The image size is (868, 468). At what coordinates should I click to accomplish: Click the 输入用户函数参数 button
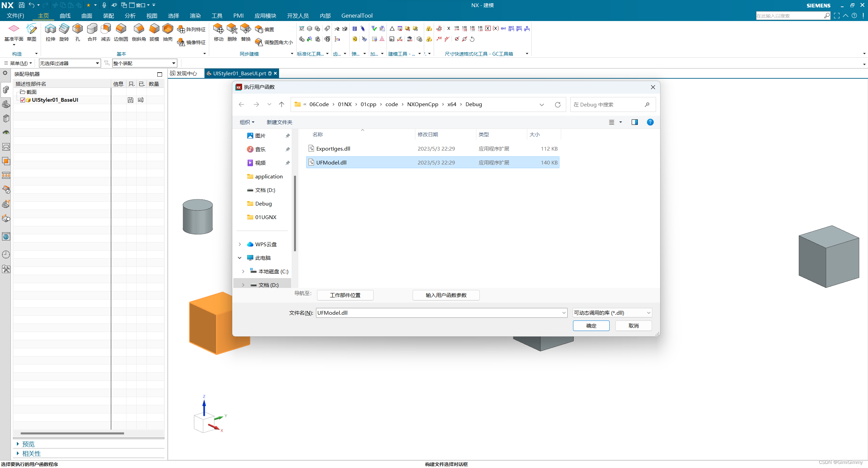tap(446, 295)
